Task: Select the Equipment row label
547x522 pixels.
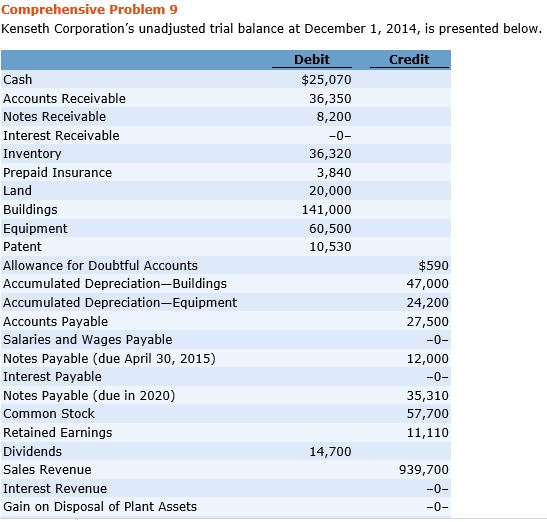Action: pyautogui.click(x=35, y=229)
